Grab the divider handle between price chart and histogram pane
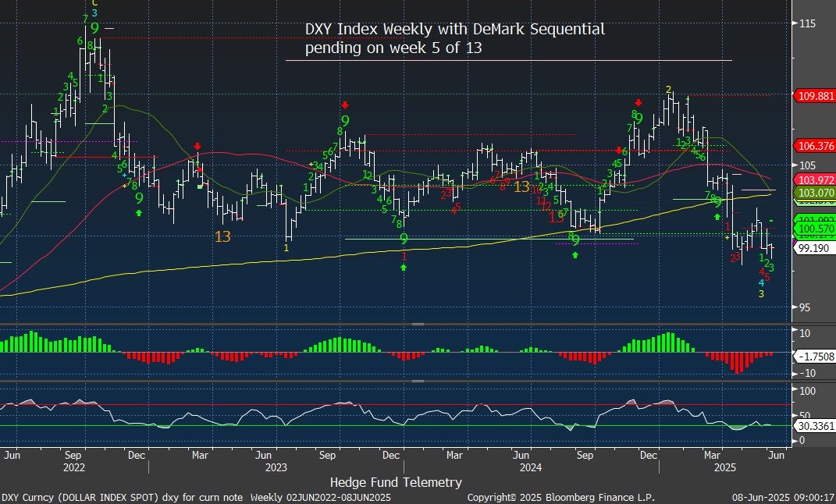This screenshot has height=504, width=836. [x=418, y=324]
